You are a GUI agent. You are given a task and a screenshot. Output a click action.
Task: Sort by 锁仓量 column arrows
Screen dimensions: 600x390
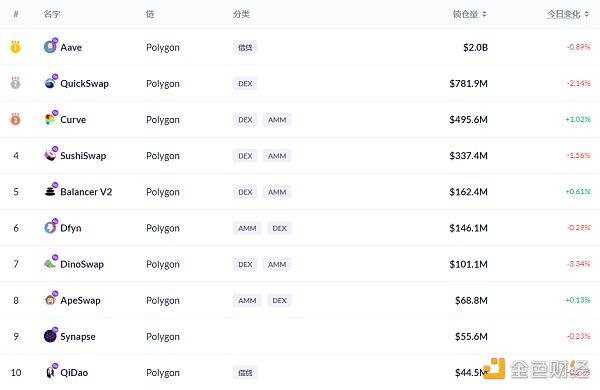484,14
